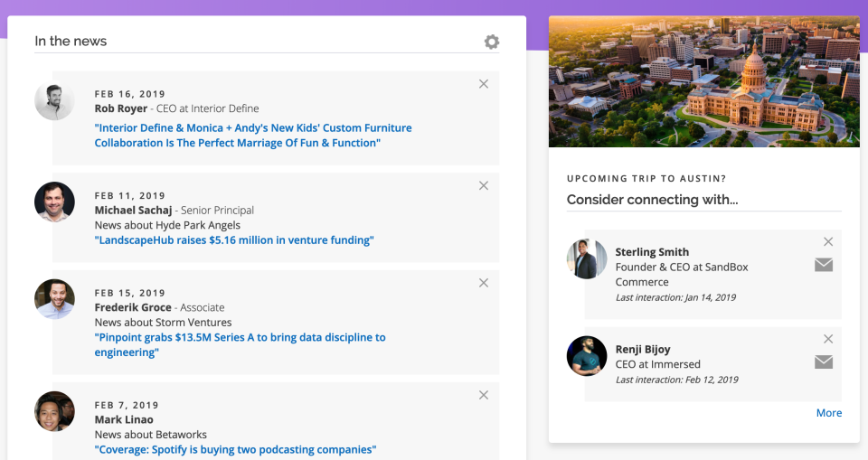Click the Austin capitol banner image
The height and width of the screenshot is (460, 868).
[703, 81]
